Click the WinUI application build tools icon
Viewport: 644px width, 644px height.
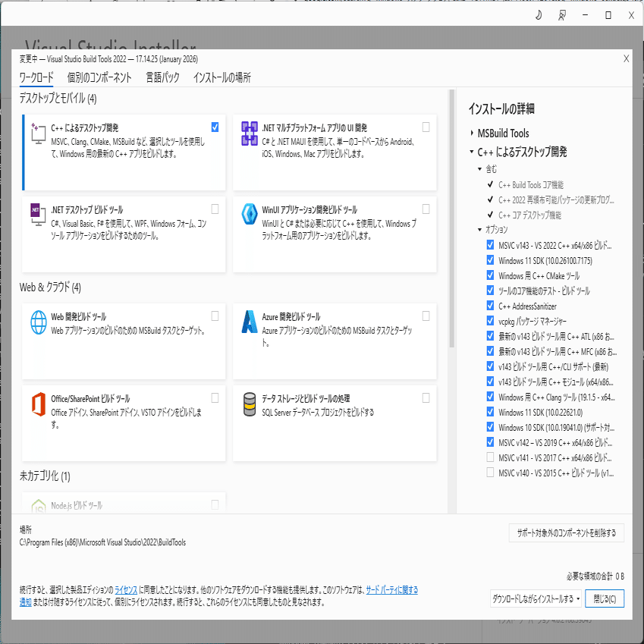pos(250,214)
